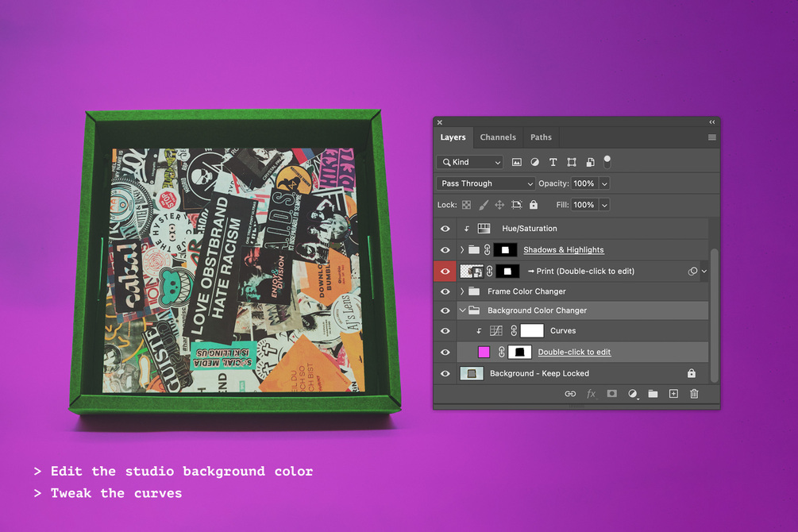
Task: Filter layers by adjustment layers icon
Action: click(534, 162)
